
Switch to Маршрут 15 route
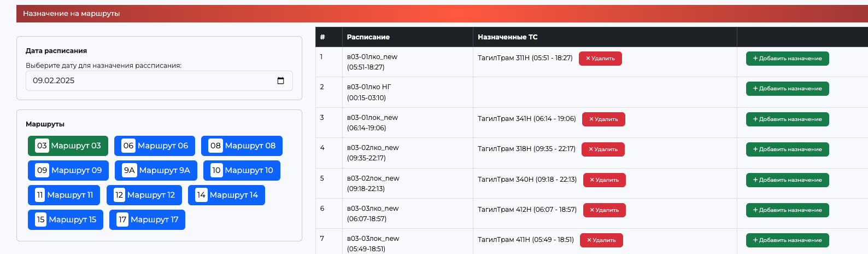66,220
